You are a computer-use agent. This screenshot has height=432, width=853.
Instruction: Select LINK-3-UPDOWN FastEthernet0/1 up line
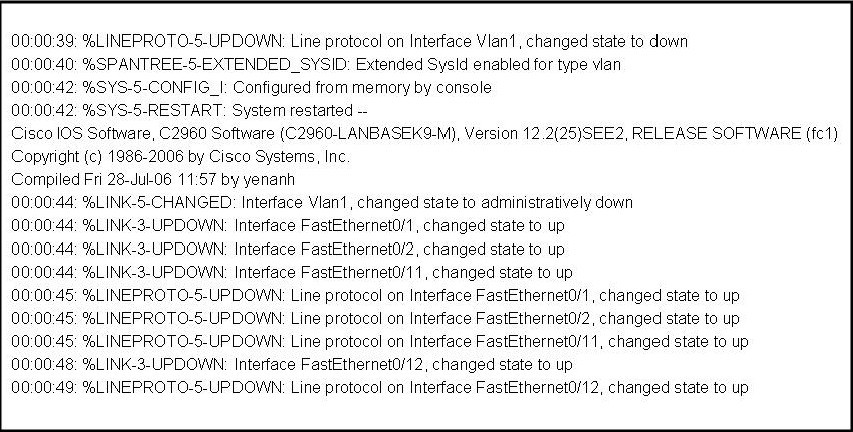[288, 226]
